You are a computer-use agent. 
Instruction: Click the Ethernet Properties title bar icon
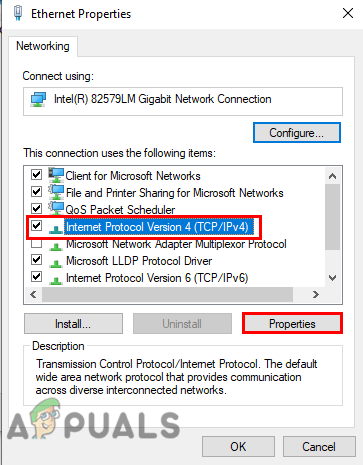[x=18, y=13]
